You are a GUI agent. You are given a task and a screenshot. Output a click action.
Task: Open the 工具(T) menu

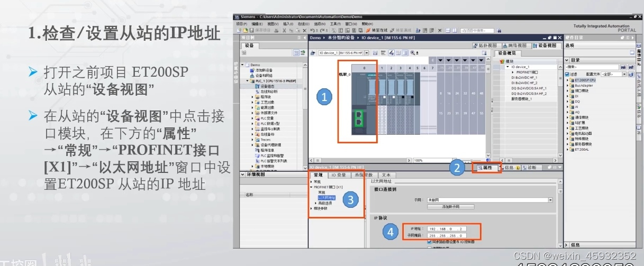335,24
